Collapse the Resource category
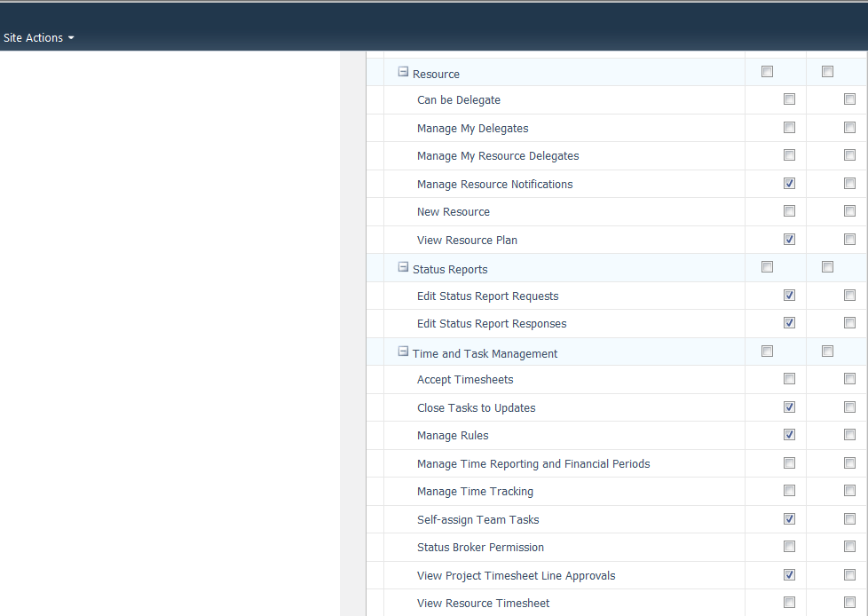868x616 pixels. pyautogui.click(x=403, y=73)
